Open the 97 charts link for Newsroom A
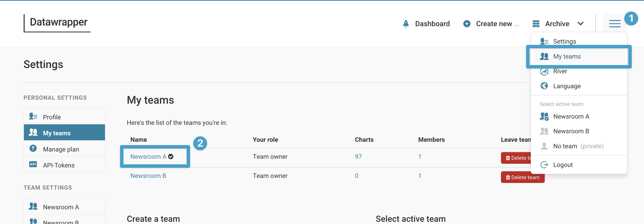 pyautogui.click(x=358, y=156)
